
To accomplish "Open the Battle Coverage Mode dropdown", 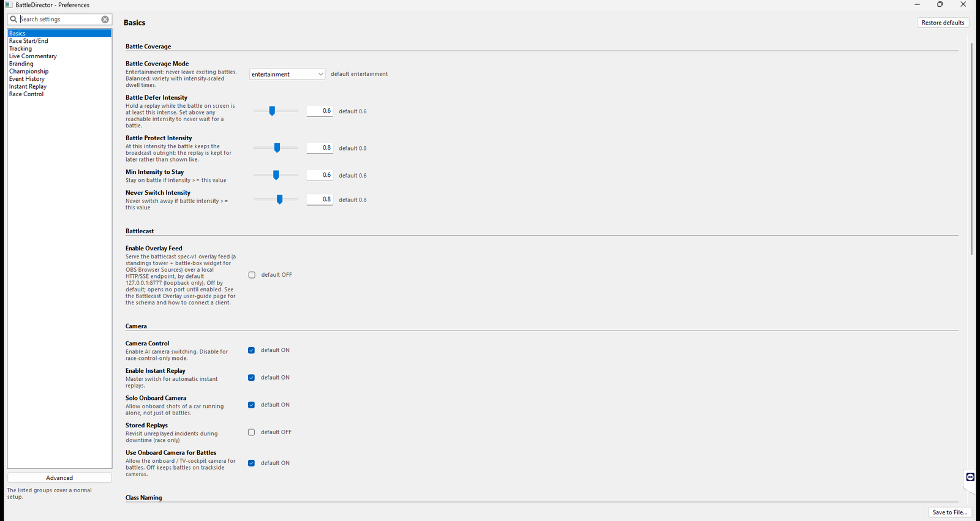I will click(x=287, y=74).
